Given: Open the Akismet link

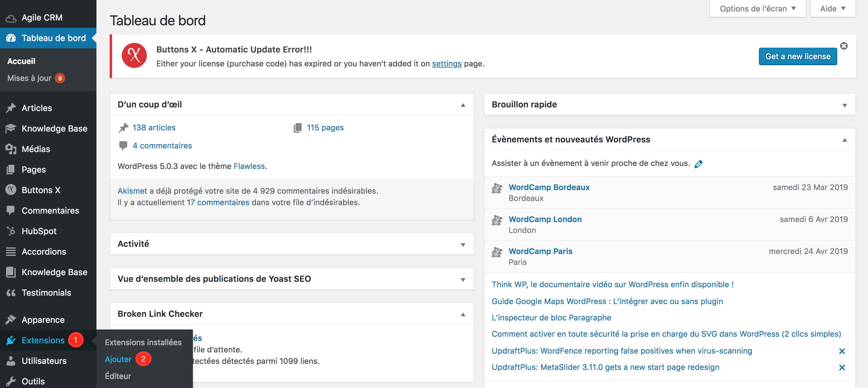Looking at the screenshot, I should tap(132, 191).
